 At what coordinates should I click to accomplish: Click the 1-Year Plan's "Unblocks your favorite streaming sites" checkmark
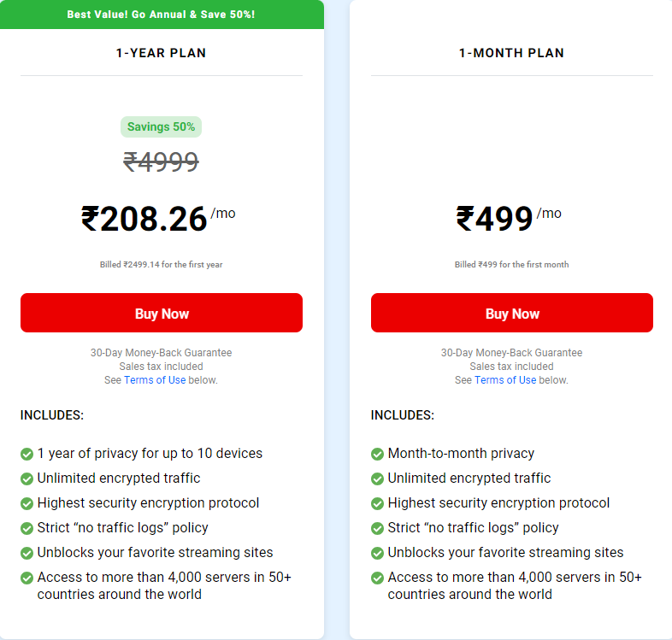(27, 553)
